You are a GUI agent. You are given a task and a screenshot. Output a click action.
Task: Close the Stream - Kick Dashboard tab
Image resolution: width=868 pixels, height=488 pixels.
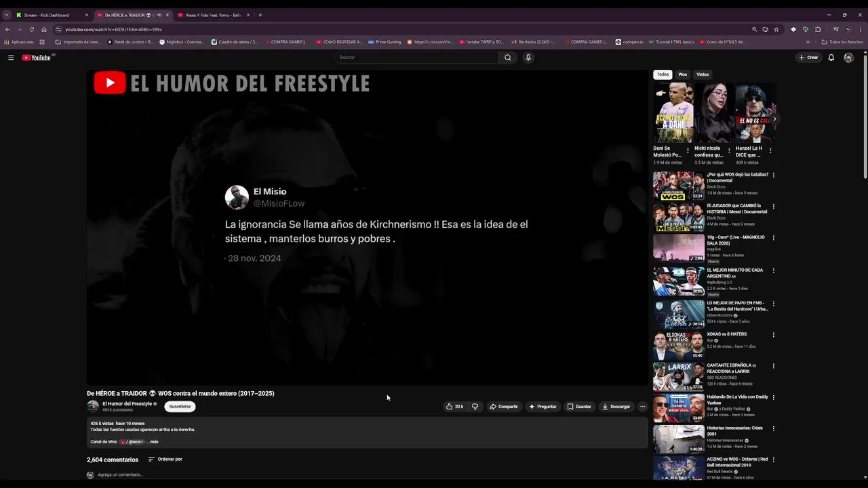pos(87,15)
